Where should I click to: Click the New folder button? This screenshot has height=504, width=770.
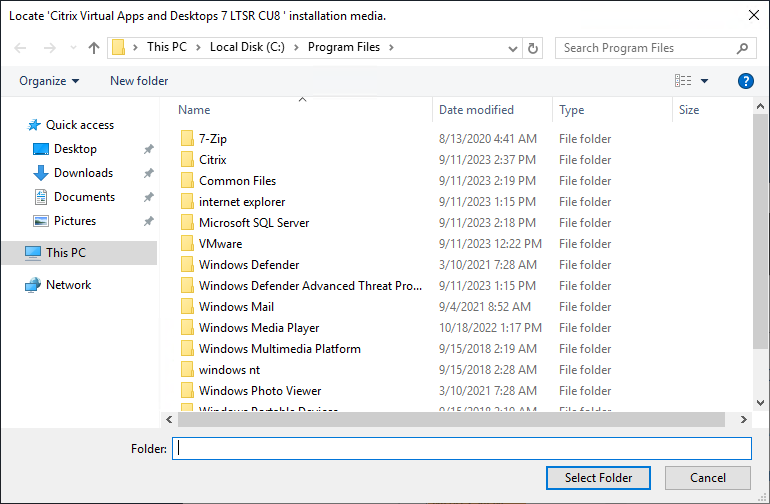click(139, 81)
